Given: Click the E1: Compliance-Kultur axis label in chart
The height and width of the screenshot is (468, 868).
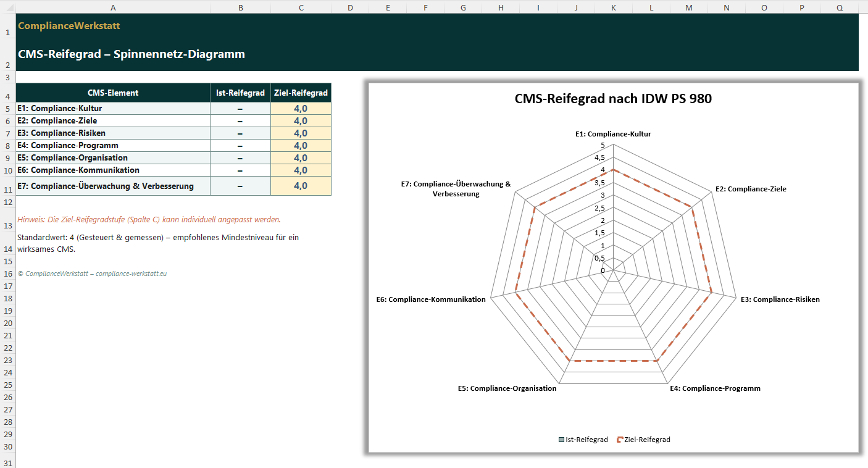Looking at the screenshot, I should [x=612, y=133].
